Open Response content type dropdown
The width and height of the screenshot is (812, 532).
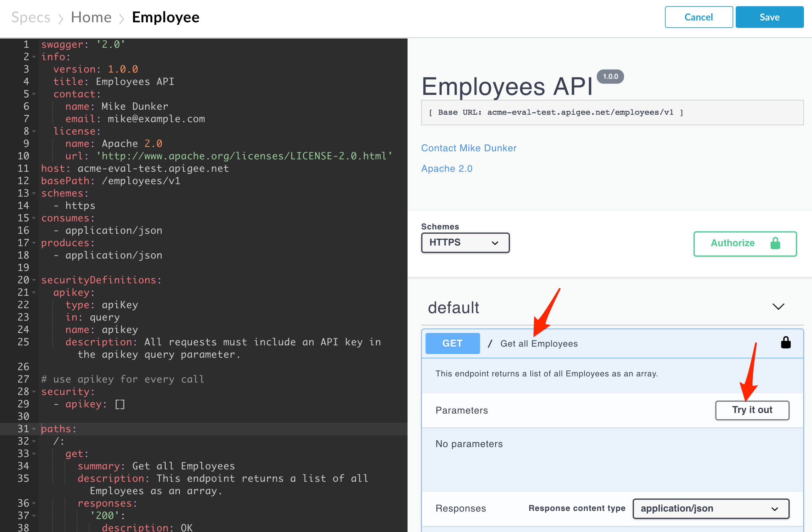711,508
